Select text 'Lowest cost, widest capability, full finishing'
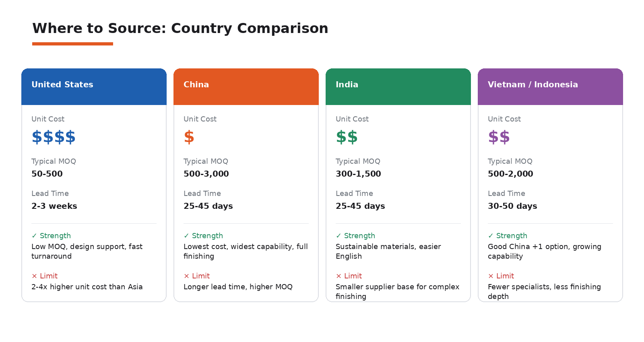The image size is (644, 342). point(246,251)
